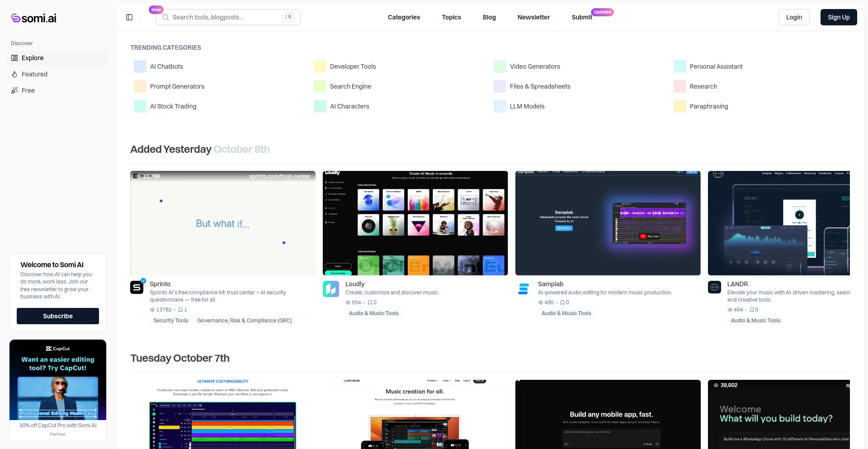Open the Submit menu item

point(581,17)
